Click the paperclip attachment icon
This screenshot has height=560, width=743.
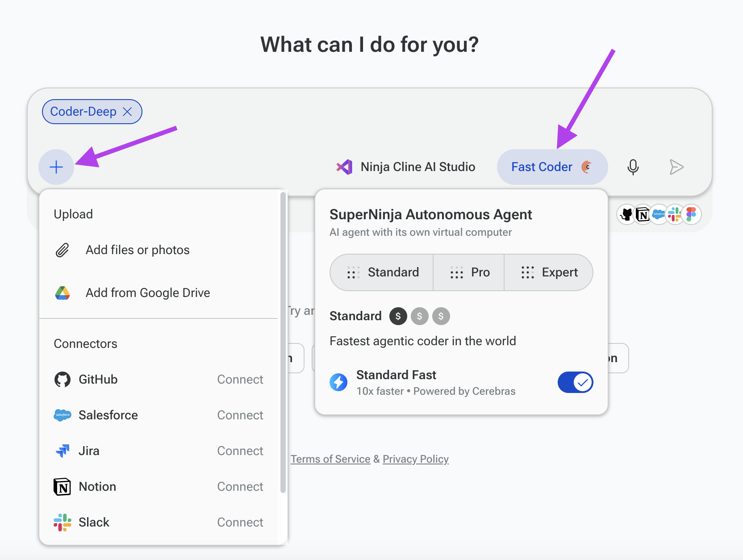click(63, 250)
